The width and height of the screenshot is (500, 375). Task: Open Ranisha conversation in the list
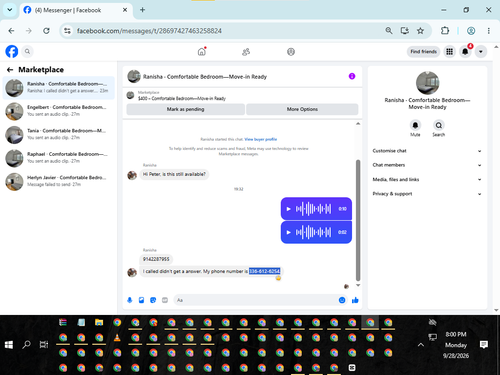point(59,88)
